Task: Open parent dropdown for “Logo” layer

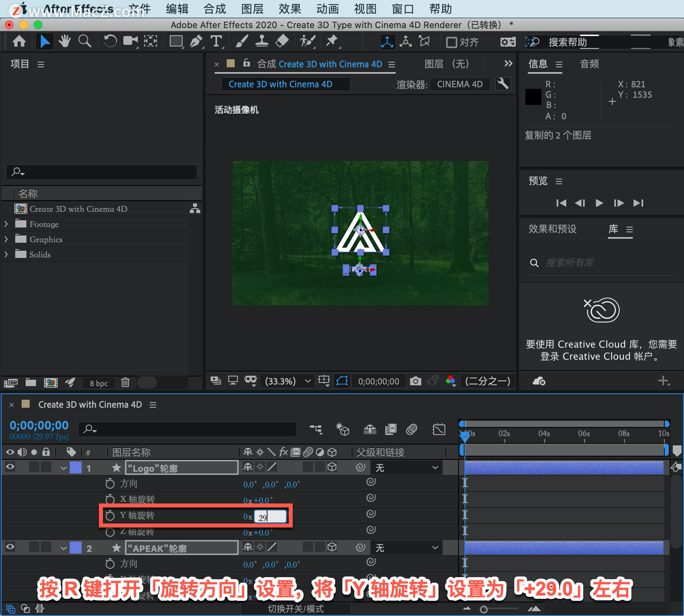Action: coord(407,467)
